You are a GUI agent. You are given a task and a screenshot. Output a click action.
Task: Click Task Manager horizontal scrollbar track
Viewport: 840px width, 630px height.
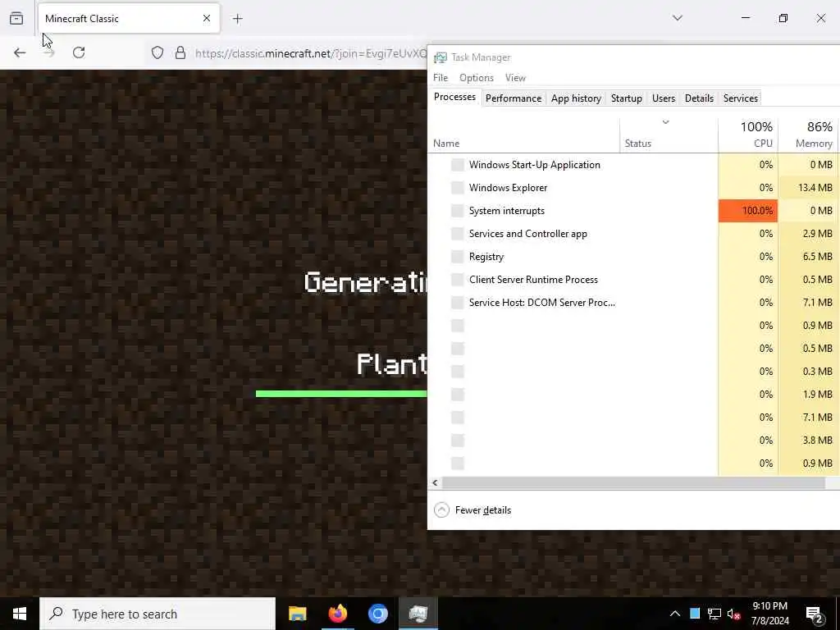pos(633,483)
